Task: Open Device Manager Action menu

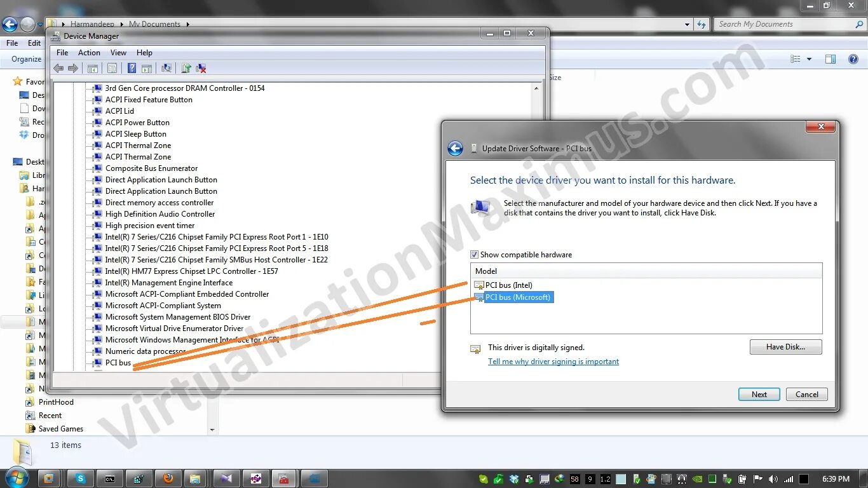Action: (89, 53)
